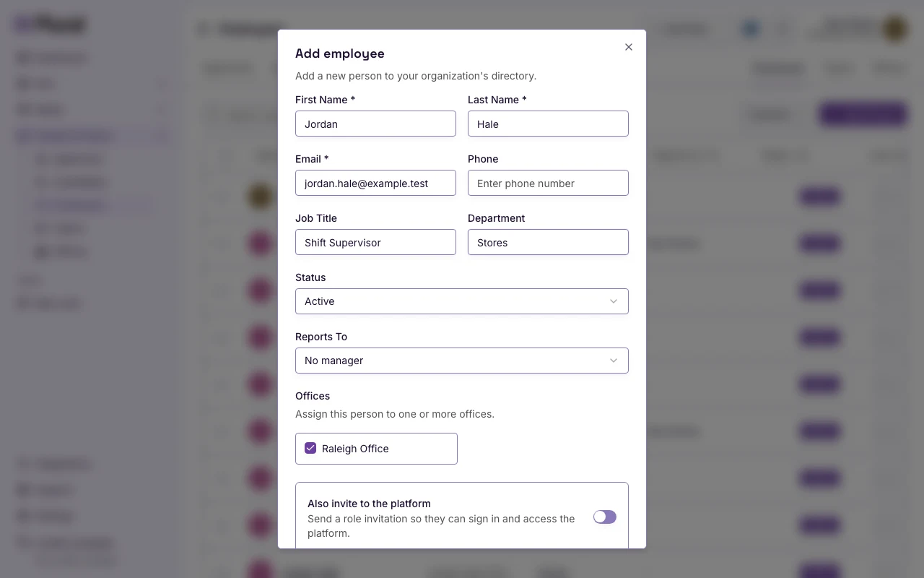
Task: Click the Job Title field Shift Supervisor
Action: click(375, 242)
